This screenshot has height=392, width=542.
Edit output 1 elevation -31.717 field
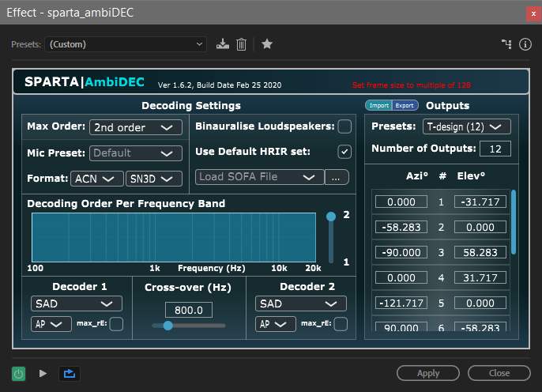click(x=480, y=202)
